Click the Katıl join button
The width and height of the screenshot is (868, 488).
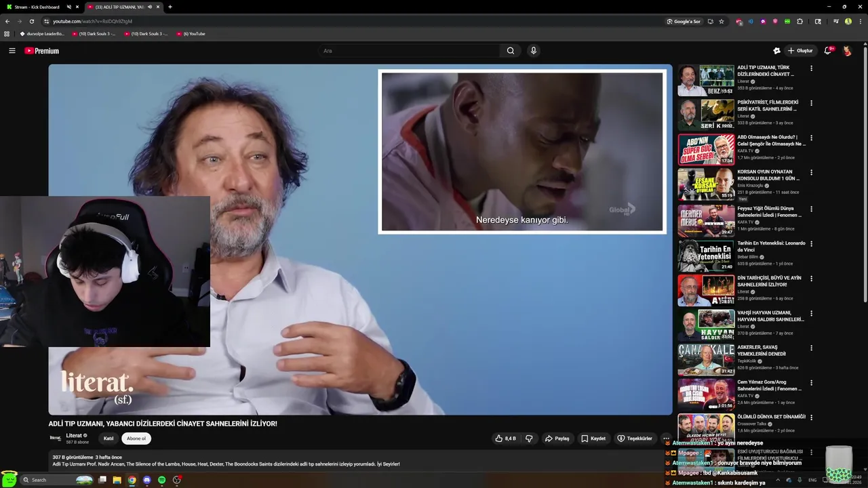coord(108,439)
